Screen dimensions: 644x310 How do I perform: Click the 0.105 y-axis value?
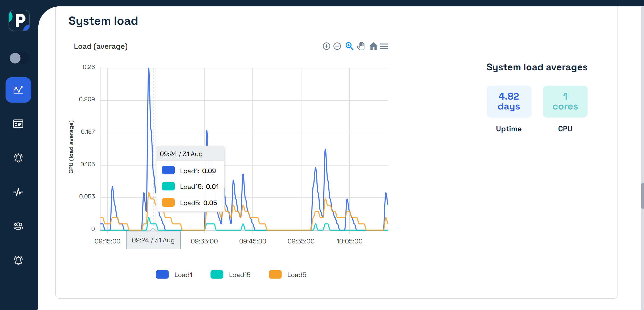click(88, 164)
